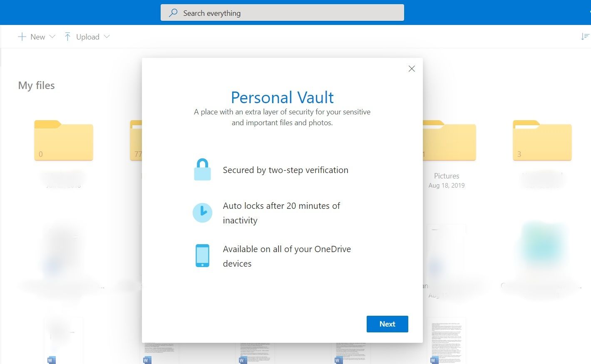Click the Personal Vault title text
The image size is (591, 364).
pos(282,97)
